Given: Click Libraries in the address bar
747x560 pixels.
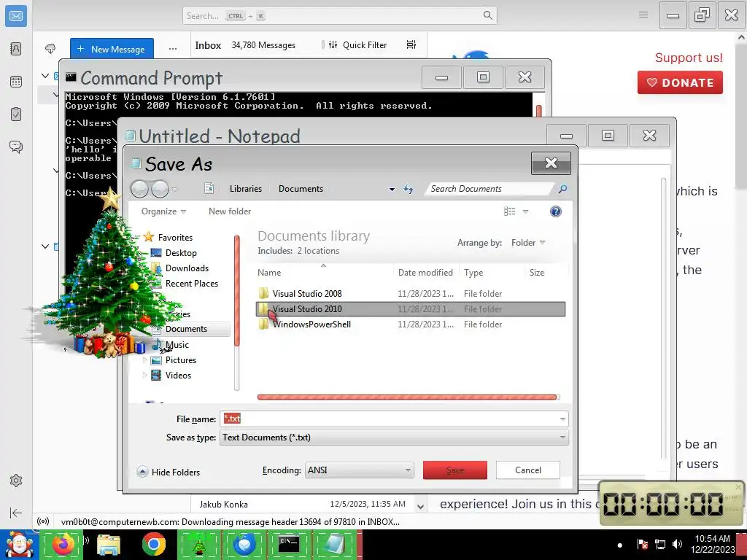Looking at the screenshot, I should pos(246,189).
